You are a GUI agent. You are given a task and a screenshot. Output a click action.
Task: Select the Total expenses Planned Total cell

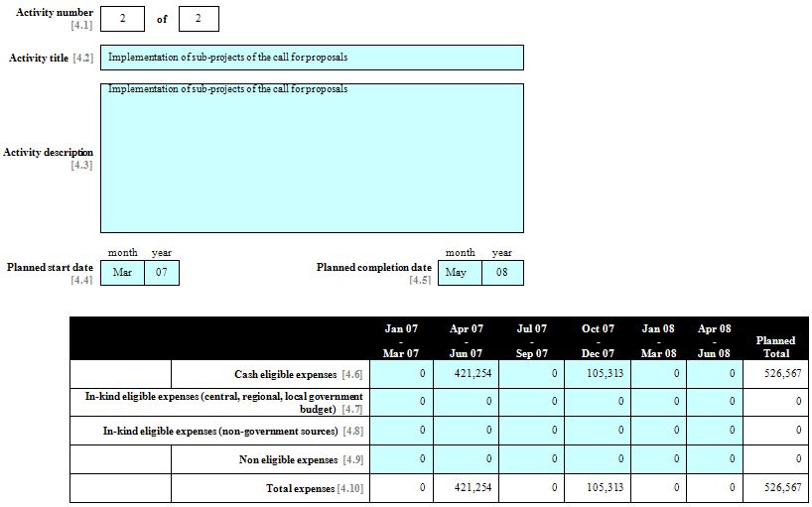pos(776,488)
